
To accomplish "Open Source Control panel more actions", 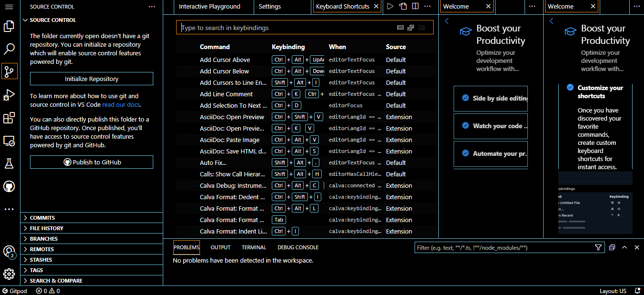I will 152,7.
